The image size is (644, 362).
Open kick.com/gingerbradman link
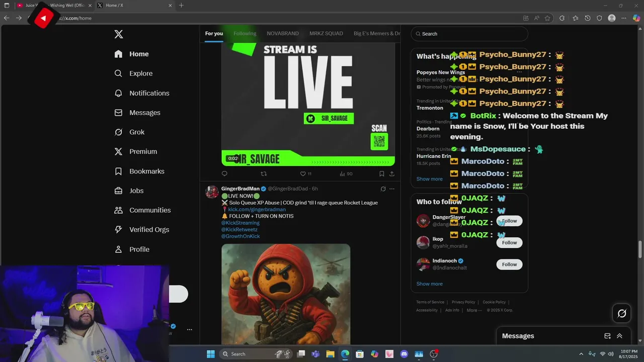pos(257,210)
